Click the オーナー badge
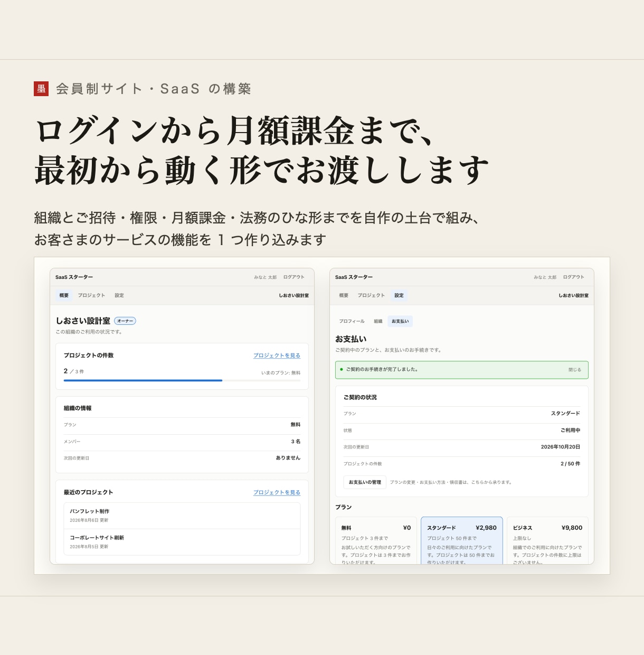 125,321
